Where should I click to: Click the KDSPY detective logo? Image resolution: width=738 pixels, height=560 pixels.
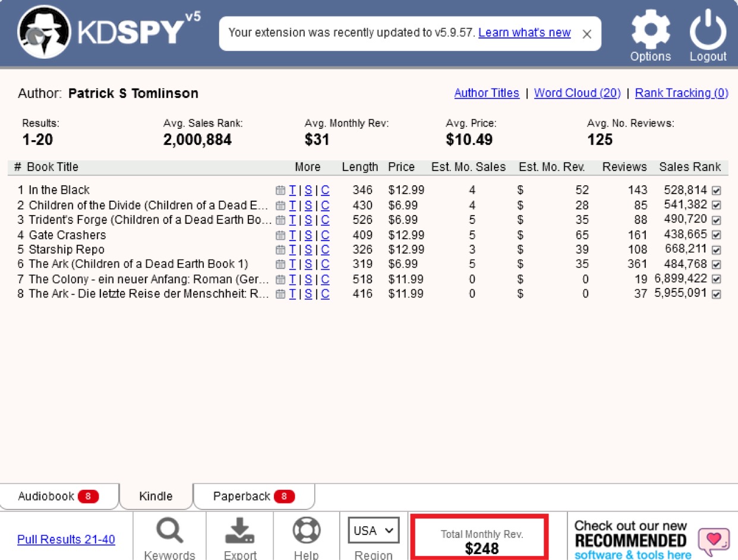[45, 33]
